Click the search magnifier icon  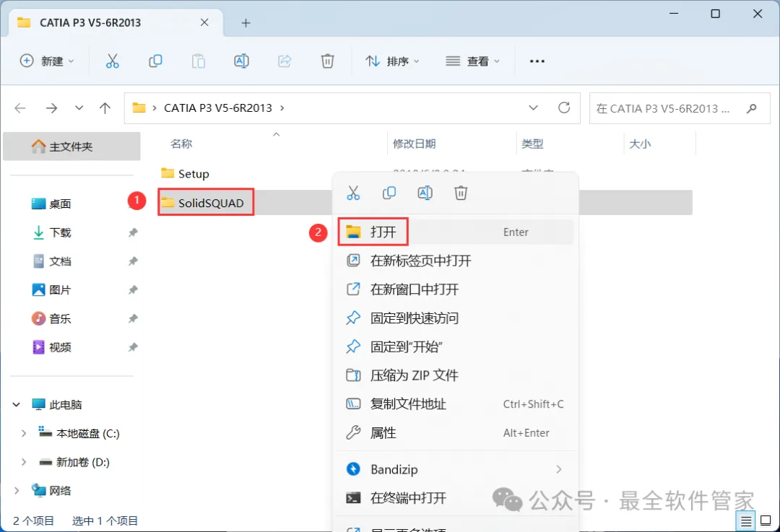[x=752, y=108]
